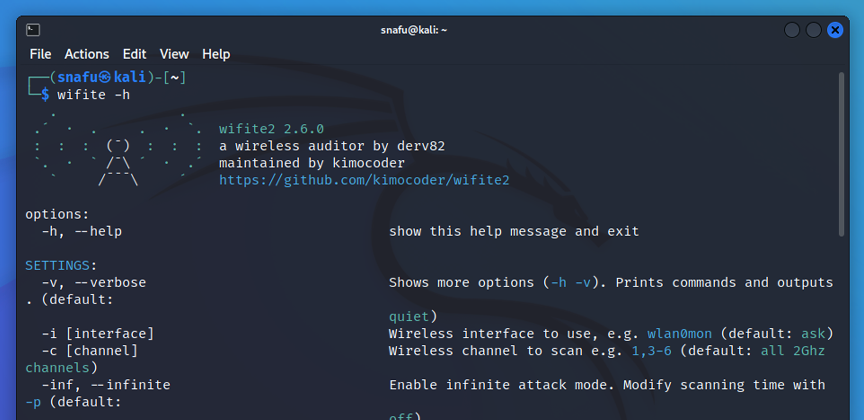Image resolution: width=864 pixels, height=420 pixels.
Task: Open the kimocoder wifite2 GitHub link
Action: (x=364, y=180)
